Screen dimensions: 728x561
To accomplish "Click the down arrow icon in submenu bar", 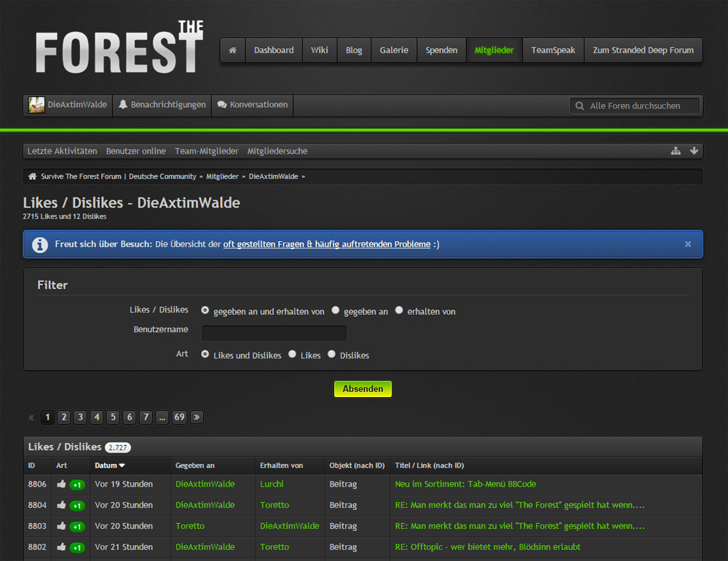I will [x=694, y=151].
